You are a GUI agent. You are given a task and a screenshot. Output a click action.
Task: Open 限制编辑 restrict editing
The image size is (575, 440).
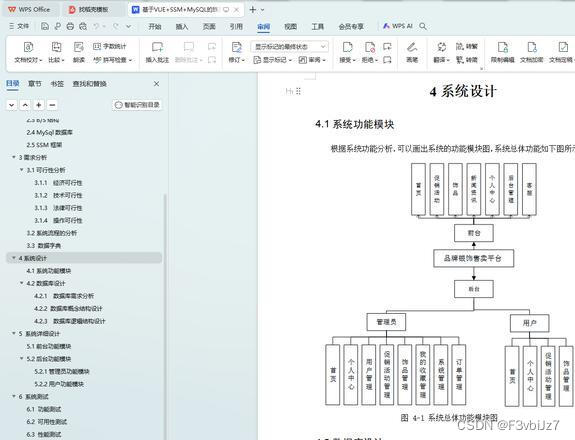pyautogui.click(x=502, y=52)
